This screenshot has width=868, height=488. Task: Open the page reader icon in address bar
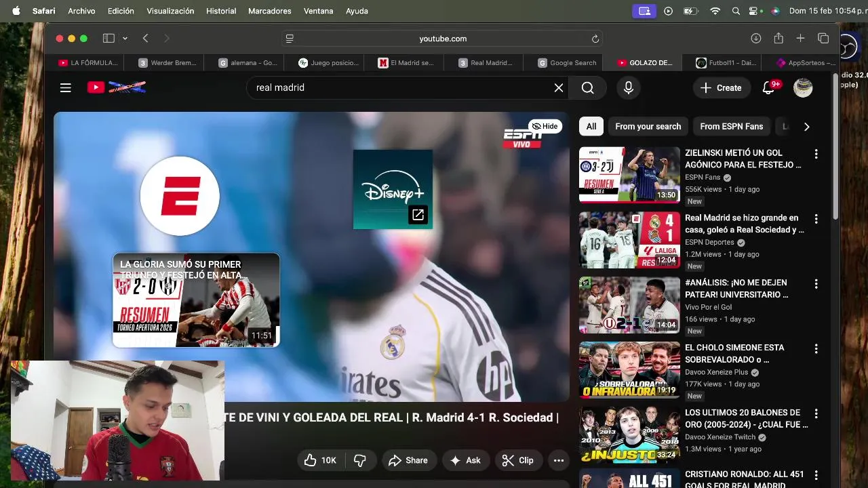[x=290, y=39]
